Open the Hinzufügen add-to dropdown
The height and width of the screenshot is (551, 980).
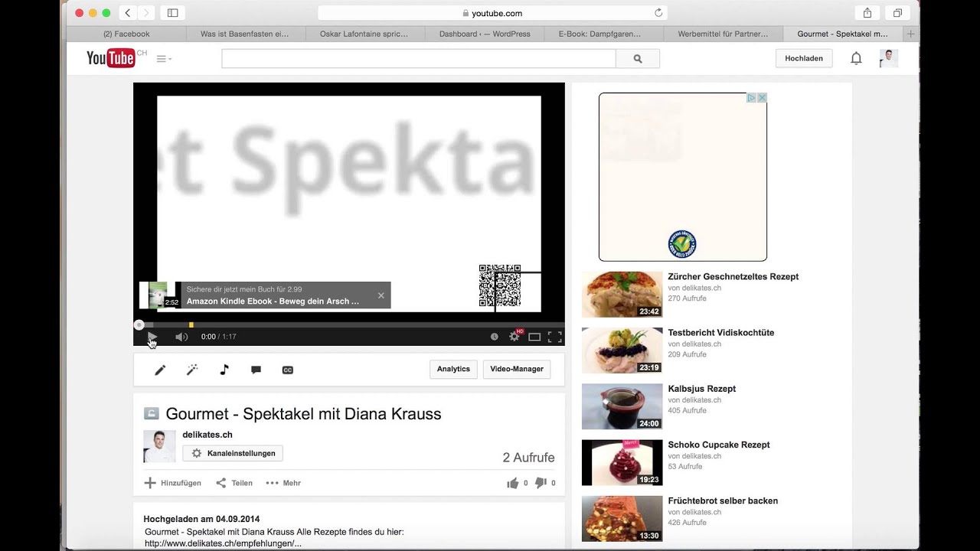pyautogui.click(x=173, y=483)
